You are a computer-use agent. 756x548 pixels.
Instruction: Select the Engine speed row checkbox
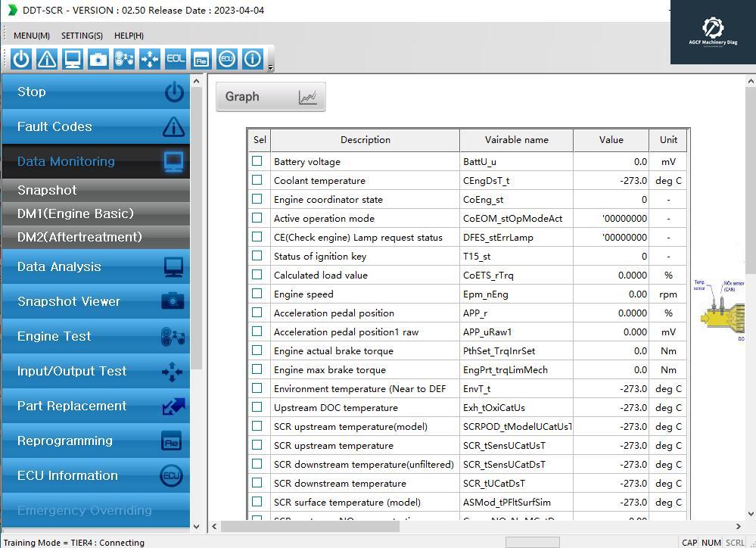(x=257, y=294)
